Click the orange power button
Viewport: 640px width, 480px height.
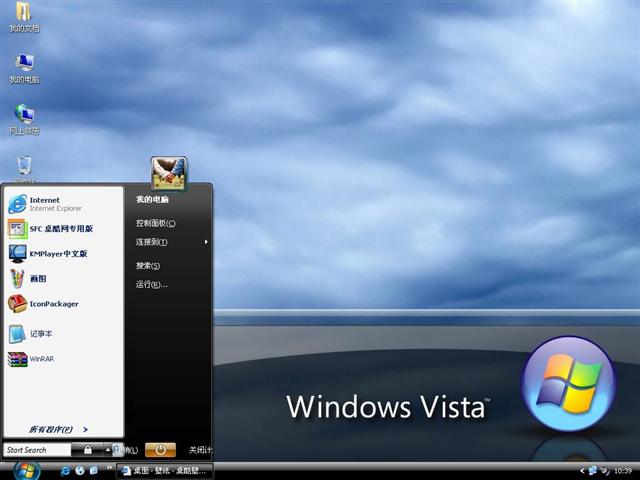[160, 450]
